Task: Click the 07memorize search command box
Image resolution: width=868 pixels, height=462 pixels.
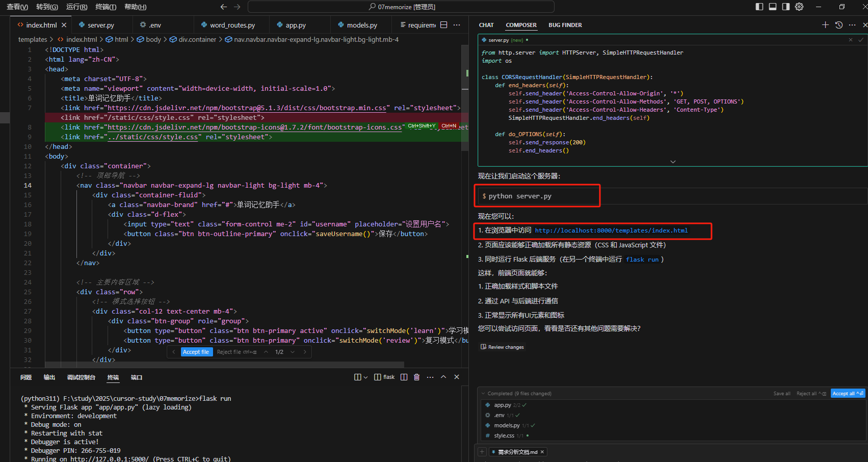Action: coord(401,7)
